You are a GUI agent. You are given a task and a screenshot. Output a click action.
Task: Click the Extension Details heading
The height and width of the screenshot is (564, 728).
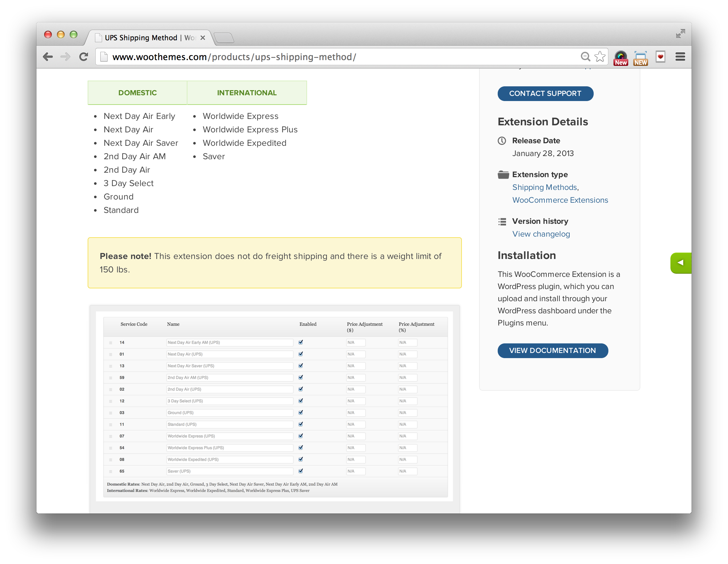(543, 121)
